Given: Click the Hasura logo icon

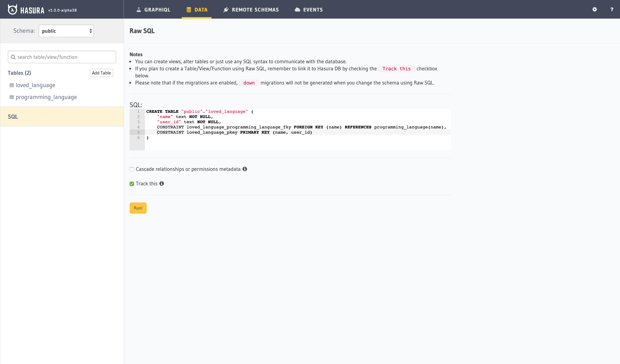Looking at the screenshot, I should (12, 10).
